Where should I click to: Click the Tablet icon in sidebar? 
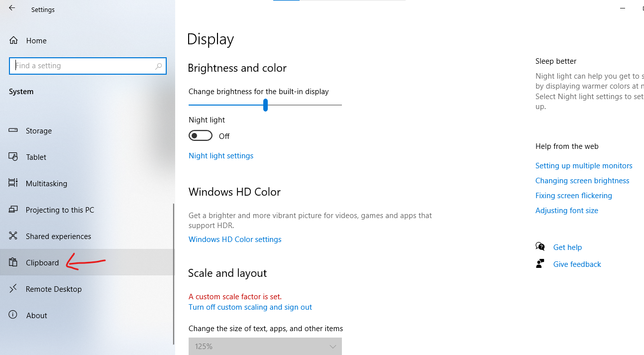coord(13,156)
